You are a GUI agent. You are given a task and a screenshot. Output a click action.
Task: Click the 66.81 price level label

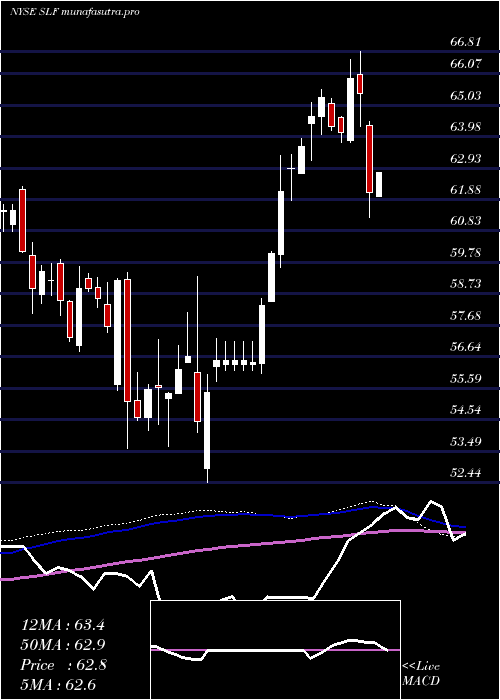[466, 42]
